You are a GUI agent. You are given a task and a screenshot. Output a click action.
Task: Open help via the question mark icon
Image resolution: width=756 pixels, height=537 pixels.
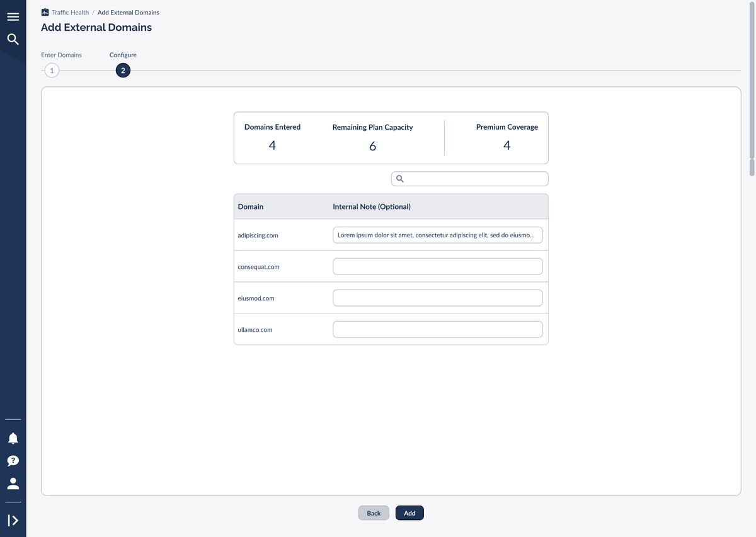point(13,461)
